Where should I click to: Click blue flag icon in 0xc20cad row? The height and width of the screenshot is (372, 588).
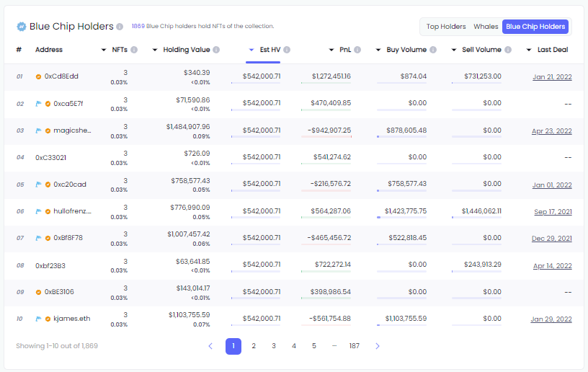[x=38, y=184]
